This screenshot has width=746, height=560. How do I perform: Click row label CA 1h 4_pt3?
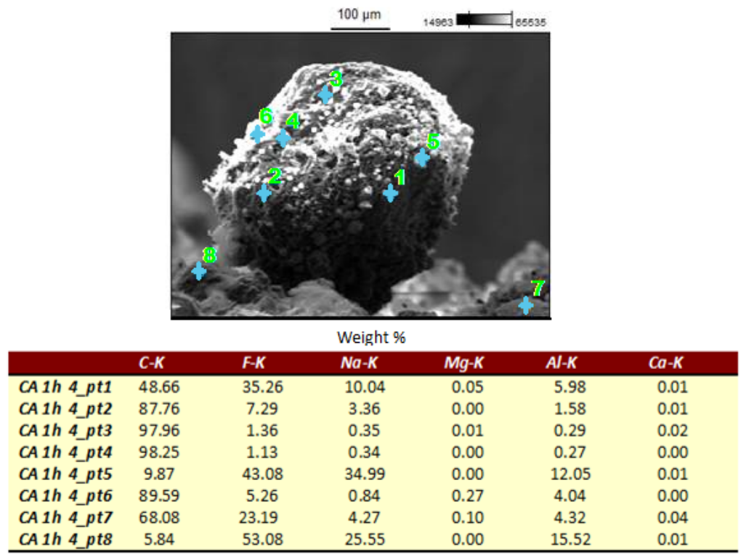click(x=65, y=431)
